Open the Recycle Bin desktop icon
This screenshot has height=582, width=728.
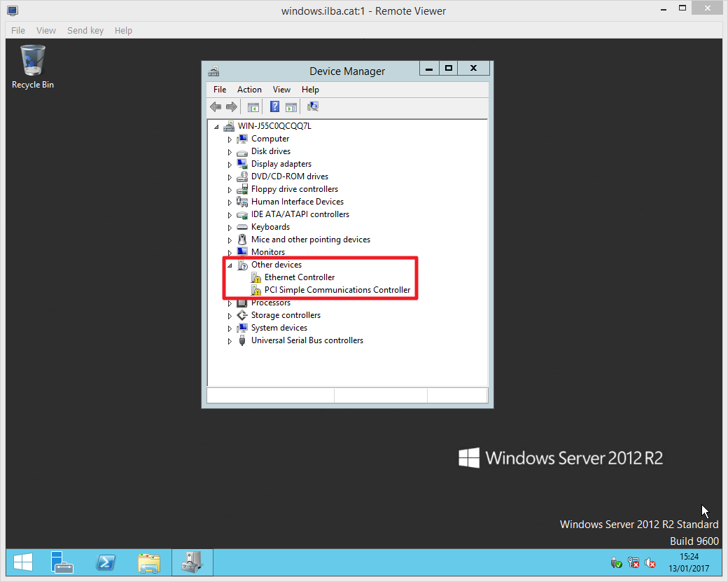point(32,67)
